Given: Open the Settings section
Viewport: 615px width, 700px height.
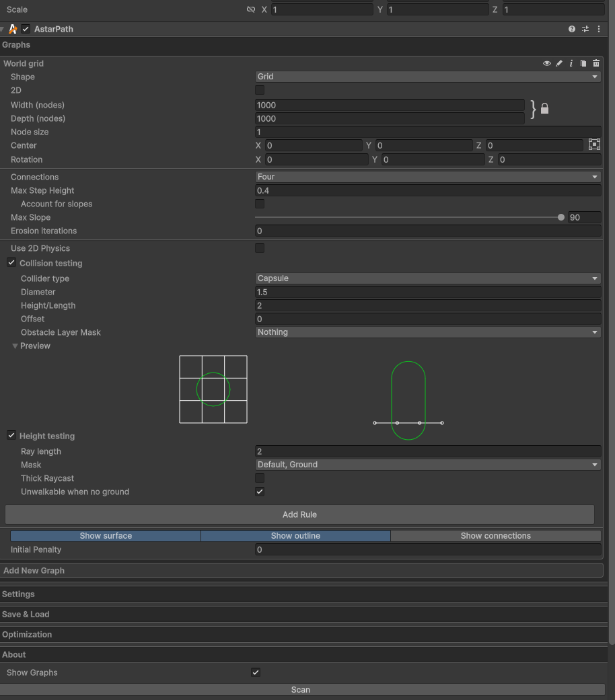Looking at the screenshot, I should [18, 594].
